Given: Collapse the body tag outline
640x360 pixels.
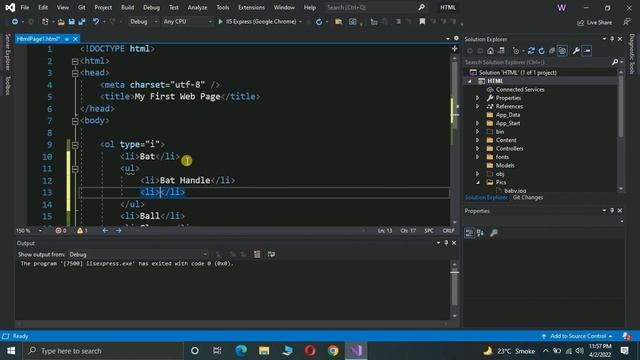Looking at the screenshot, I should (x=75, y=121).
